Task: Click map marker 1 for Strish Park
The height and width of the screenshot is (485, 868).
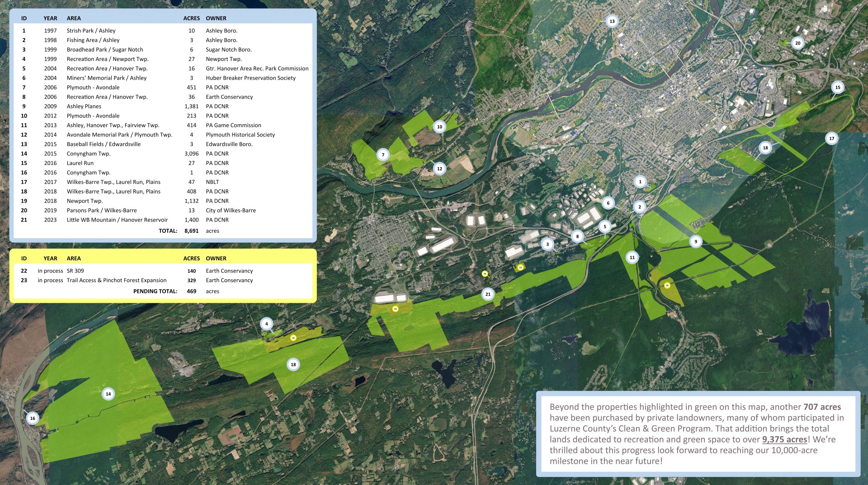Action: coord(640,182)
